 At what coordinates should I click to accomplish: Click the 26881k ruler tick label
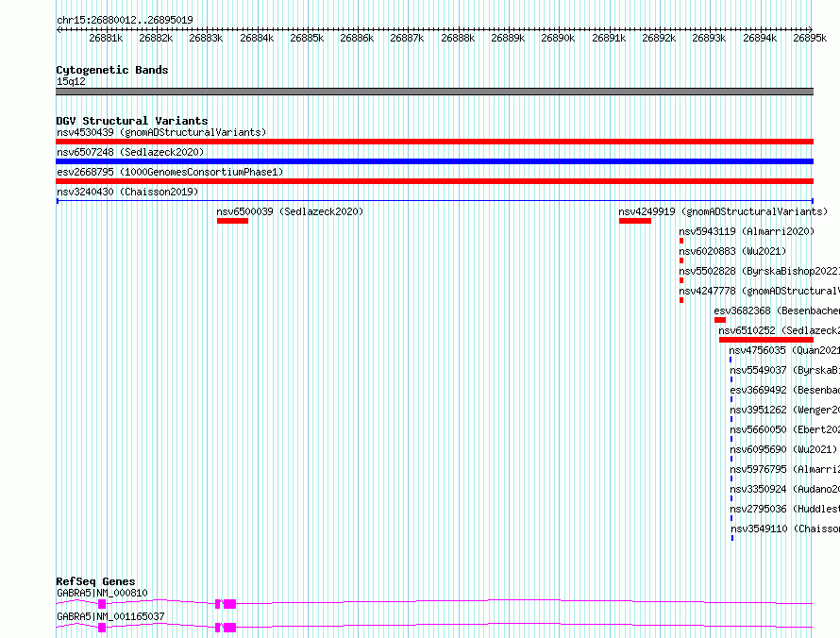click(x=106, y=38)
